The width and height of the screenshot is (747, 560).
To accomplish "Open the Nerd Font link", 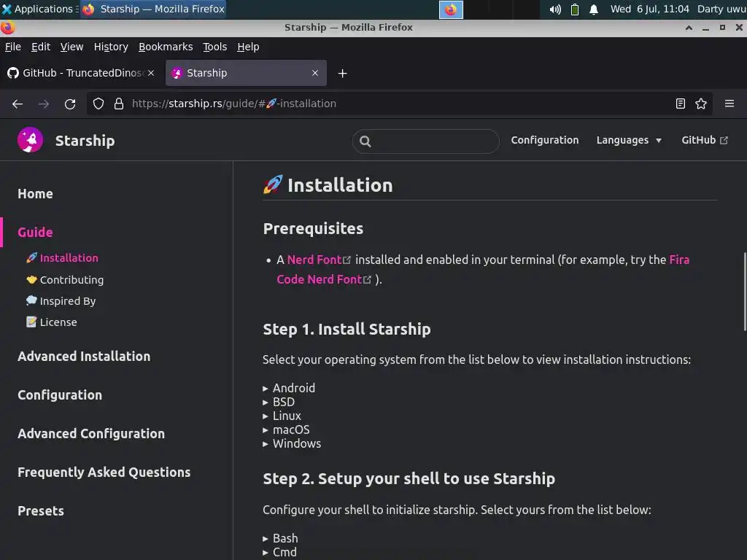I will [x=319, y=260].
